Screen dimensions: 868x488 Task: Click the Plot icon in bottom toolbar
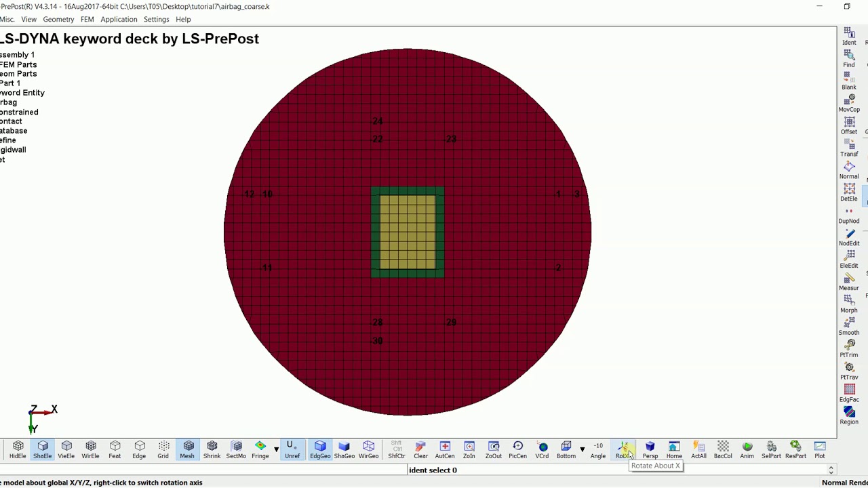820,449
